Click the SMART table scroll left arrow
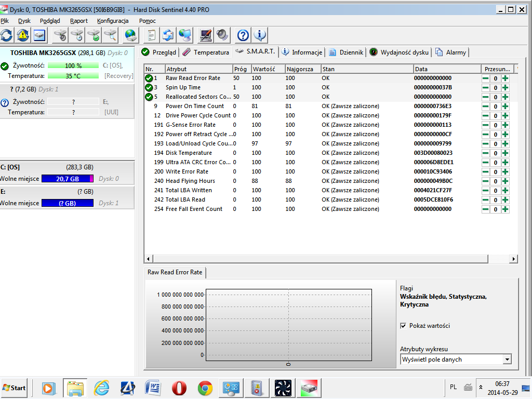This screenshot has height=399, width=532. [x=148, y=259]
